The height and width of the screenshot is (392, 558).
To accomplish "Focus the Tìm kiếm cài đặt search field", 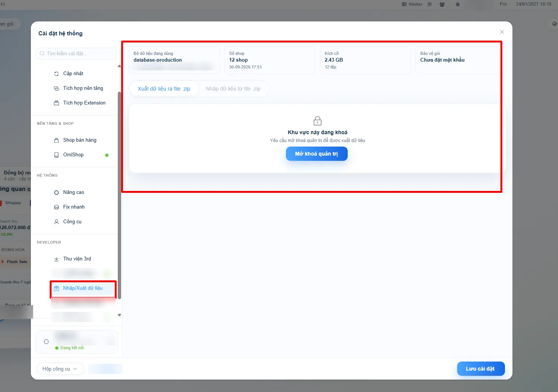I will point(77,53).
